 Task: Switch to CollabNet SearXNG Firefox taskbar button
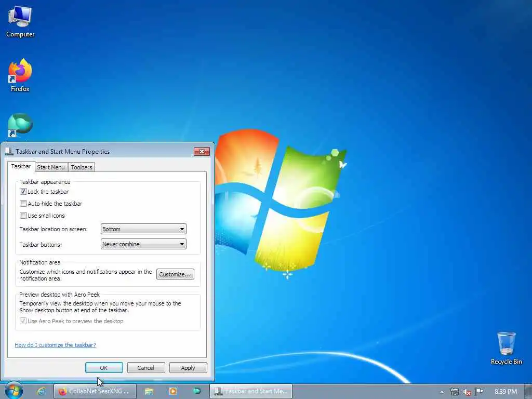(x=95, y=391)
